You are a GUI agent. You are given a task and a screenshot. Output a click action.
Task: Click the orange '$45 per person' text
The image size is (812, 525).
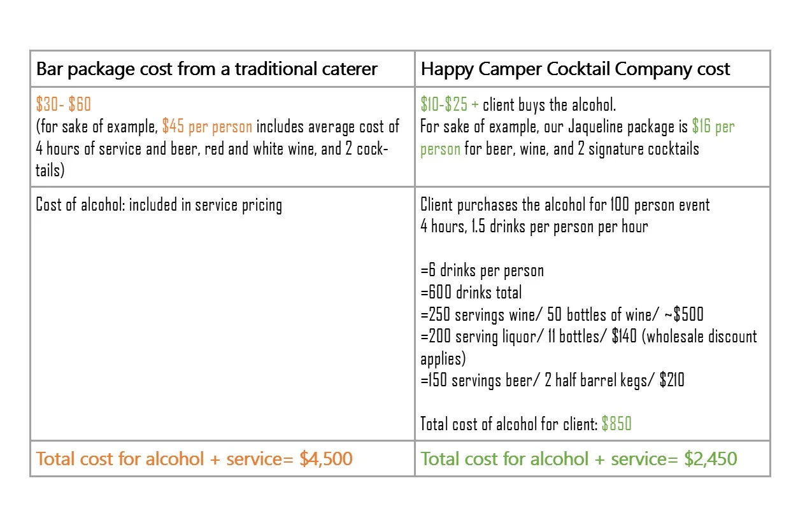(x=207, y=126)
